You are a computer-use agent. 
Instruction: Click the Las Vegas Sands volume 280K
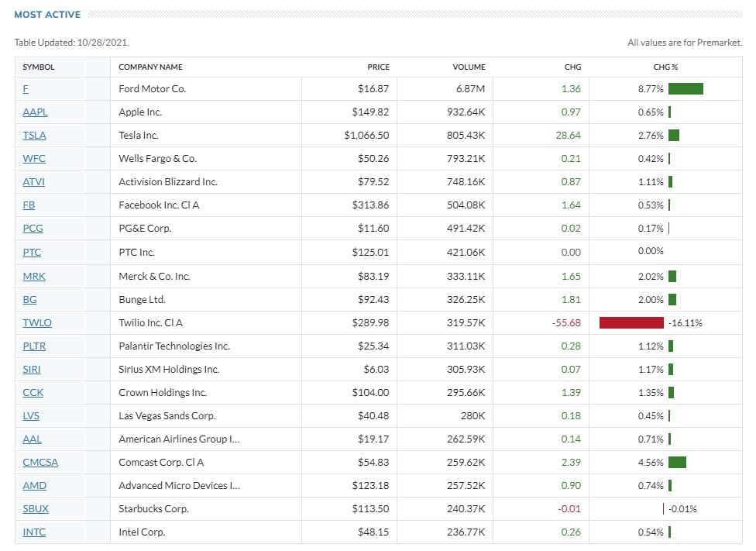[473, 416]
